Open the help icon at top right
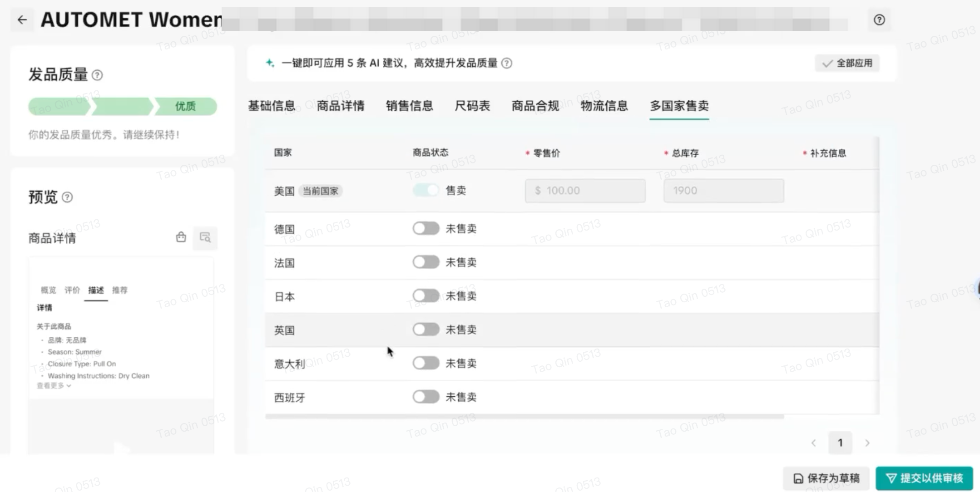Viewport: 980px width, 492px height. [x=879, y=20]
